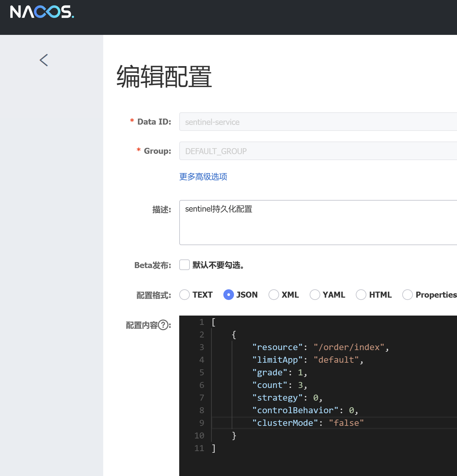Open the 更多高级选项 link
The image size is (457, 476).
coord(203,177)
